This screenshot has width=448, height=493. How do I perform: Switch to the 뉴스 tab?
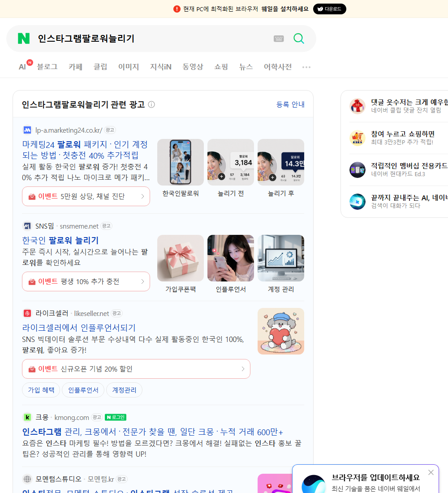pos(246,67)
